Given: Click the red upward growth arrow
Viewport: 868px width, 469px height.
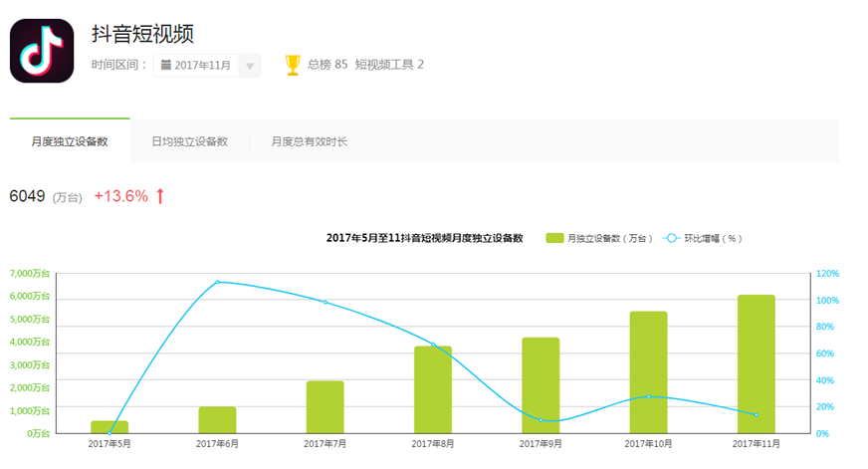Looking at the screenshot, I should 160,196.
